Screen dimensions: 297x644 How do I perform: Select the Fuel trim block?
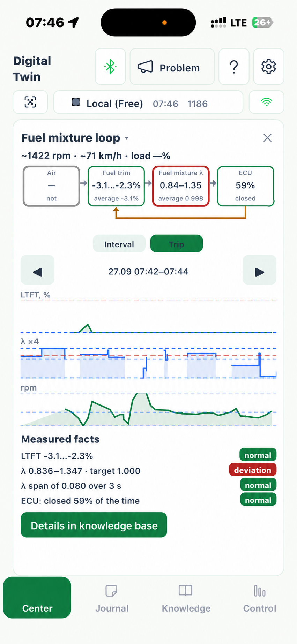coord(116,186)
